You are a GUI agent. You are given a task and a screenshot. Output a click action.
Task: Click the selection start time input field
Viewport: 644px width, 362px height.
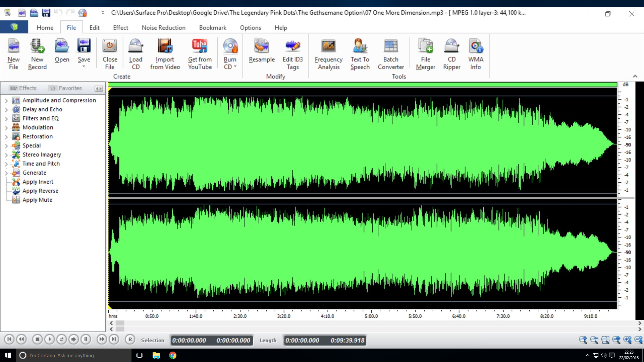tap(189, 340)
